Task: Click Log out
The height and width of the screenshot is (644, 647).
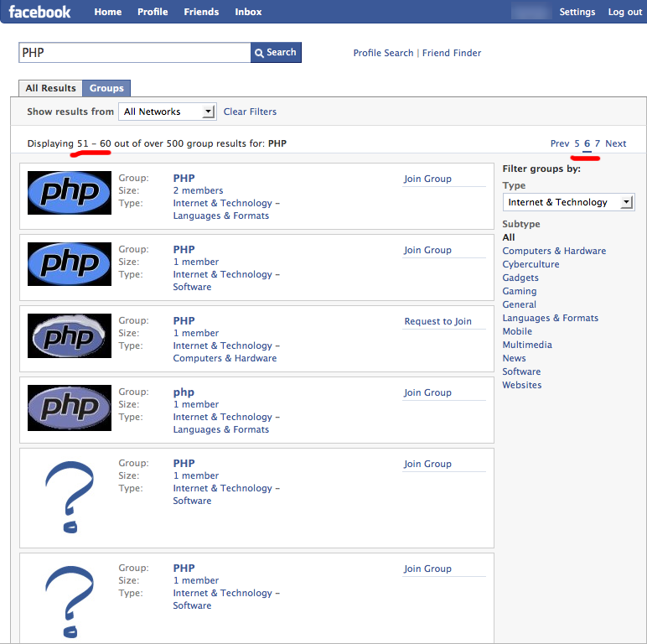Action: (x=624, y=12)
